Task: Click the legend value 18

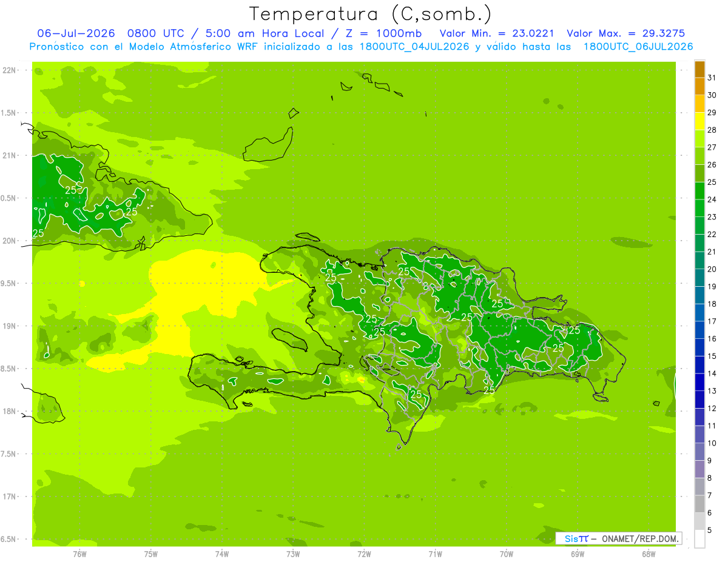Action: (x=712, y=304)
